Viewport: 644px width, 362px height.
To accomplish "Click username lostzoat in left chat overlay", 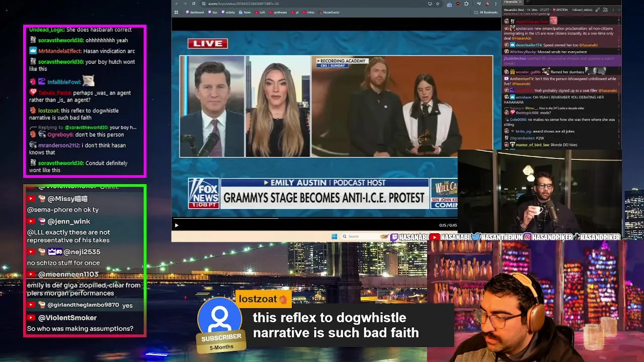I will tap(49, 111).
